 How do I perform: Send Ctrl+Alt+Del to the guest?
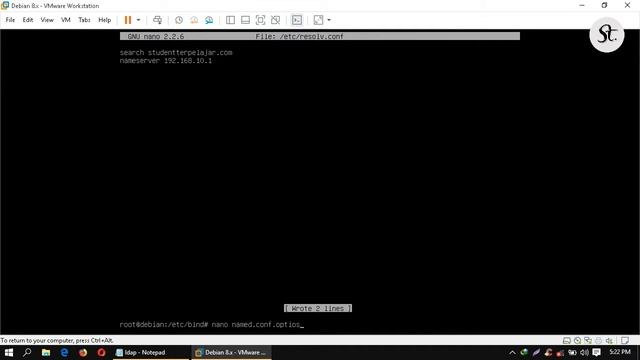tap(157, 20)
